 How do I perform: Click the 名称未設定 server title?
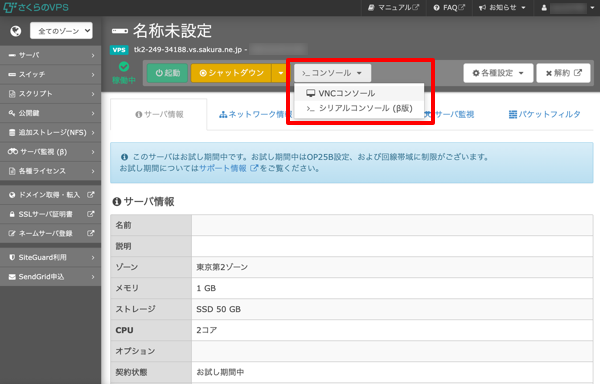coord(173,31)
